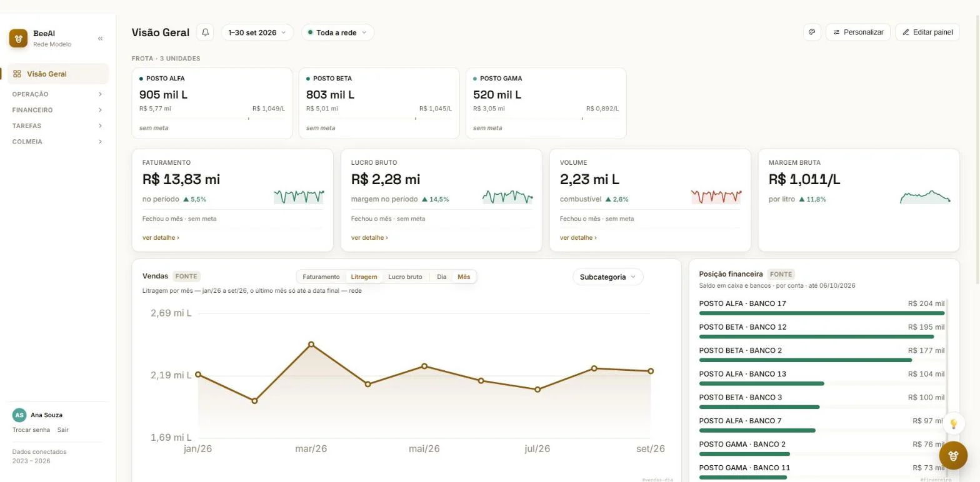Click the FONTE badge next to Vendas
The width and height of the screenshot is (980, 482).
pyautogui.click(x=186, y=276)
